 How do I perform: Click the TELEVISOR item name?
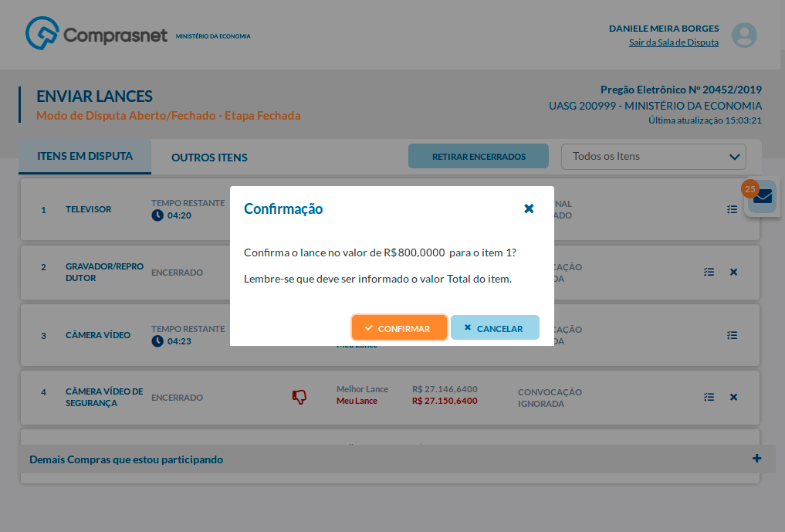[88, 209]
